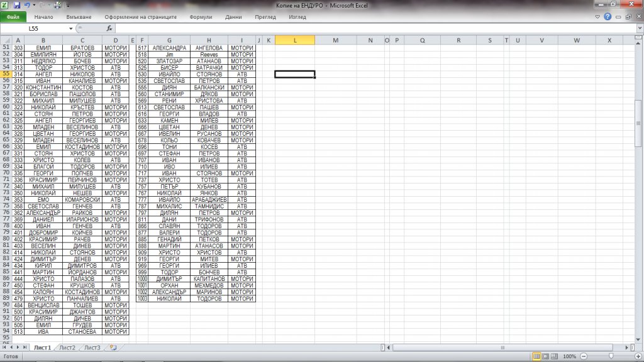Image resolution: width=644 pixels, height=362 pixels.
Task: Switch to the Начало ribbon tab
Action: tap(43, 17)
